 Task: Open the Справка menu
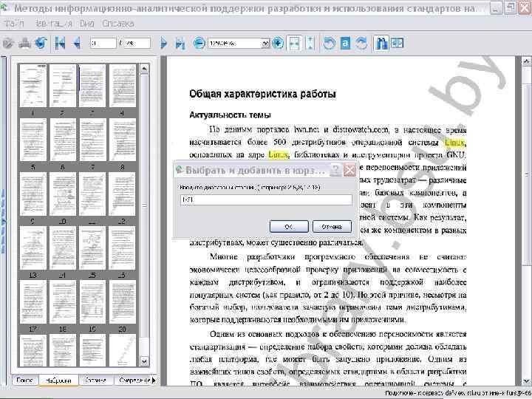tap(118, 24)
